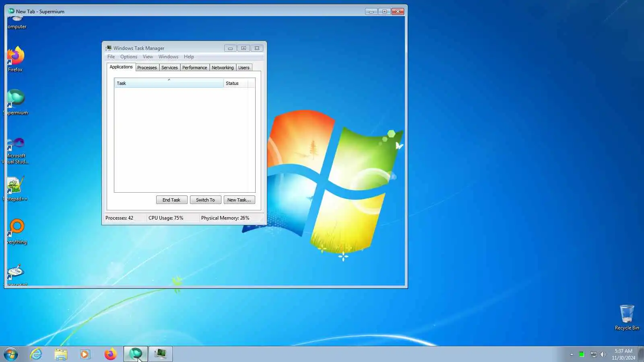Open the Options menu in Task Manager
This screenshot has width=644, height=362.
[x=129, y=57]
